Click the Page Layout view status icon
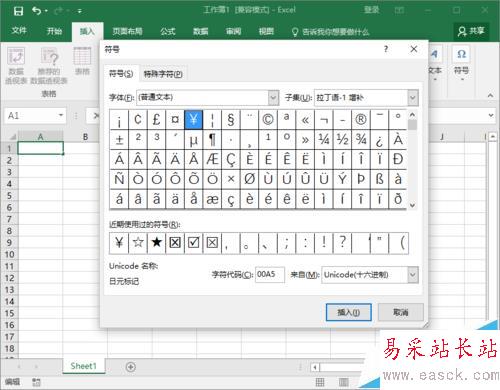 coord(343,382)
